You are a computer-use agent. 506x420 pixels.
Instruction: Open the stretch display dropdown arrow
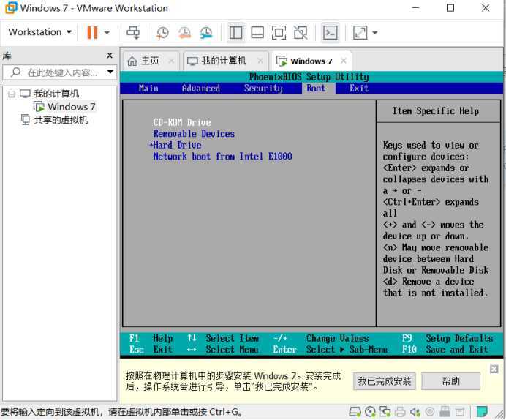click(374, 32)
